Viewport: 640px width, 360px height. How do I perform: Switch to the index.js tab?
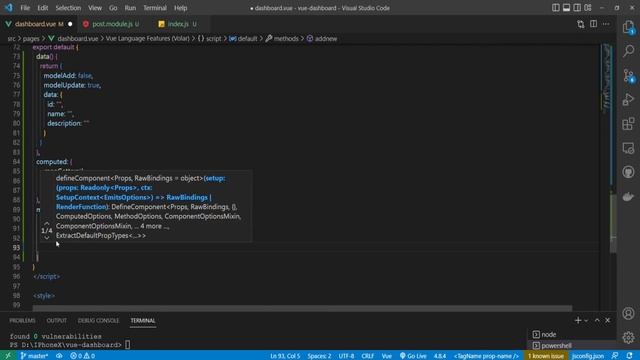[178, 24]
